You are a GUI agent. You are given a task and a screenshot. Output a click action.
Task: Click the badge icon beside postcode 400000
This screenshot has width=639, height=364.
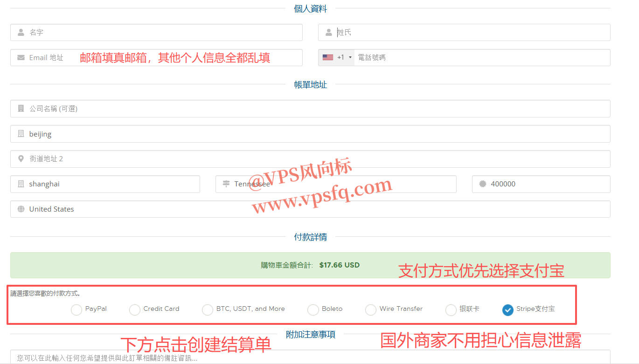point(483,184)
